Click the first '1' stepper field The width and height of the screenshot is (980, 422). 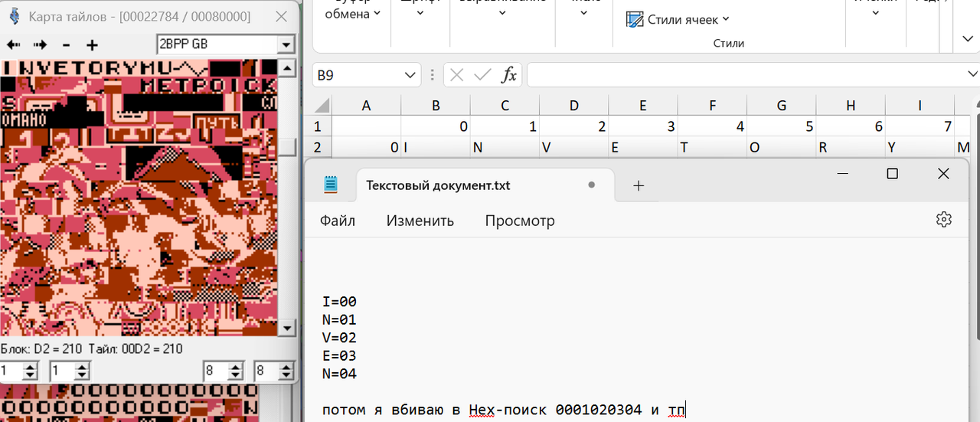(x=19, y=371)
